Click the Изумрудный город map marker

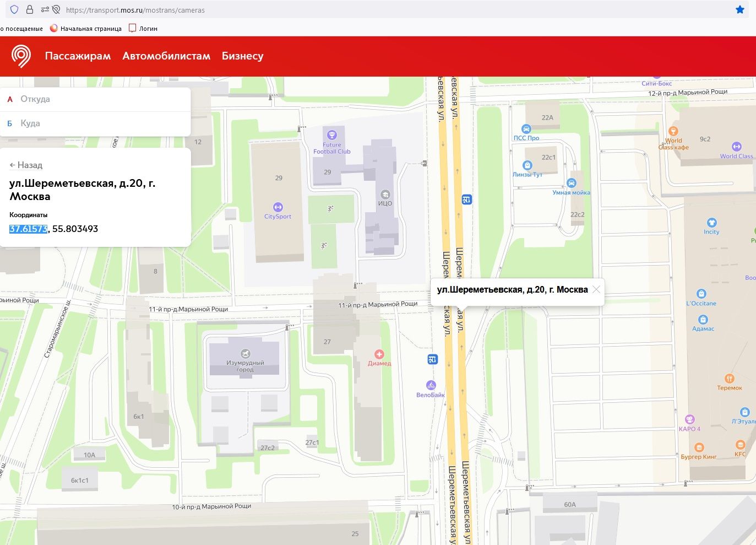point(246,354)
